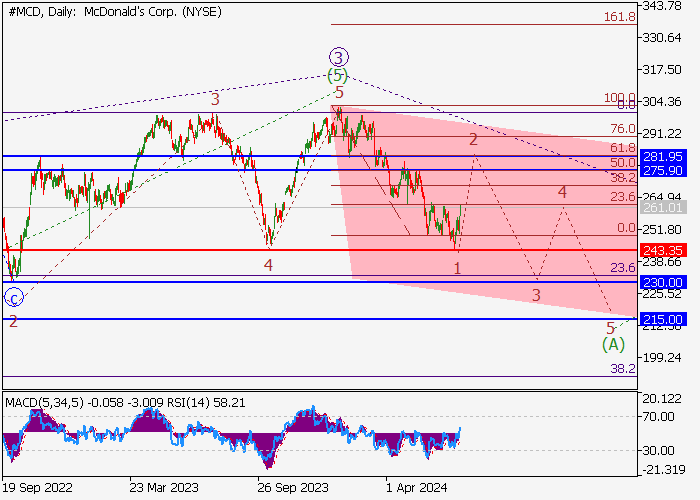Click the green (A) wave label
Image resolution: width=700 pixels, height=500 pixels.
point(613,345)
